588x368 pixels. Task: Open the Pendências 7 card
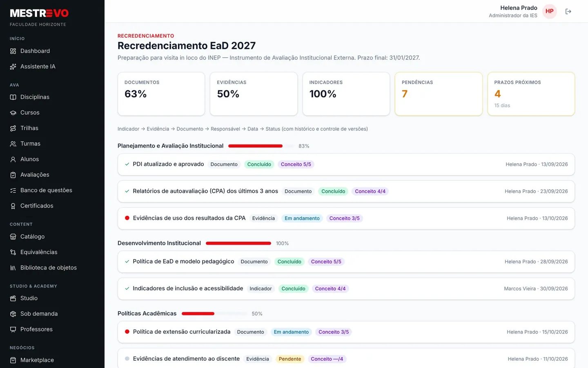pyautogui.click(x=439, y=94)
